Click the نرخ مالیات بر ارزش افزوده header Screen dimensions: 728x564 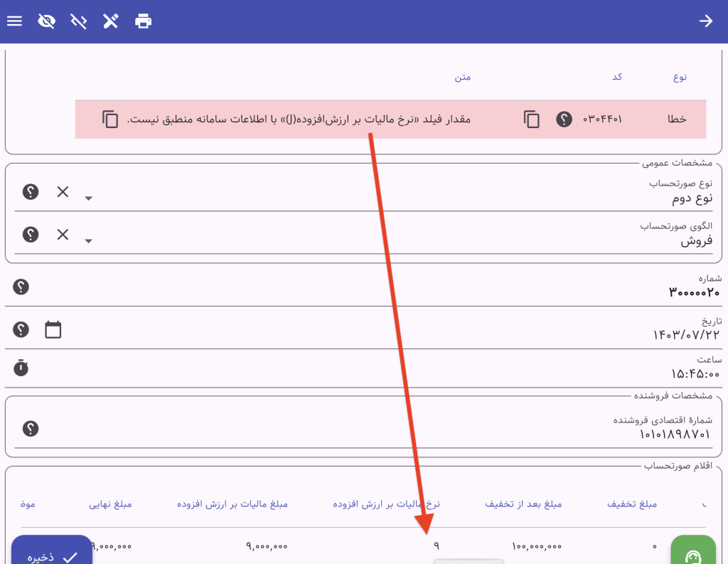[x=386, y=504]
